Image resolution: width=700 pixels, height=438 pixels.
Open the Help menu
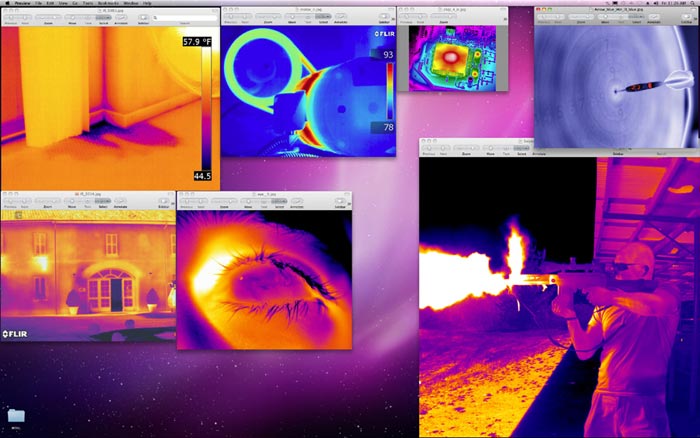147,3
